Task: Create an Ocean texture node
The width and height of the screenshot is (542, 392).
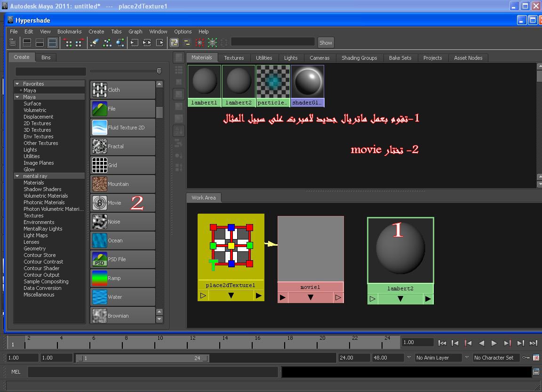Action: click(123, 240)
